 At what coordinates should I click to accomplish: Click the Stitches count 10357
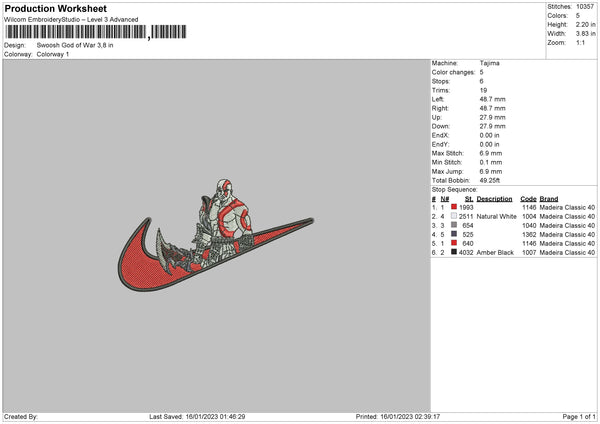tap(585, 7)
